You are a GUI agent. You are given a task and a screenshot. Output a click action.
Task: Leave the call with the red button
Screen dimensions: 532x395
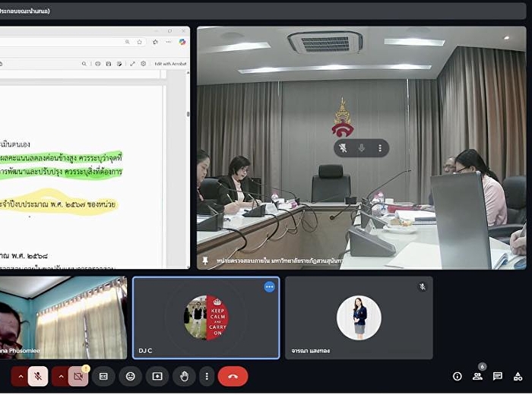[233, 376]
